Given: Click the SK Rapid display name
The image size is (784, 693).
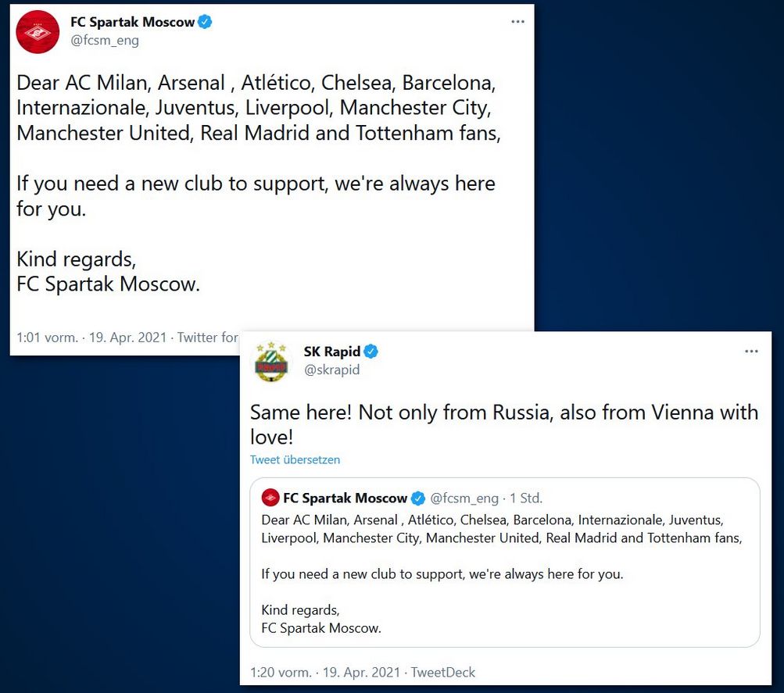Looking at the screenshot, I should point(331,352).
